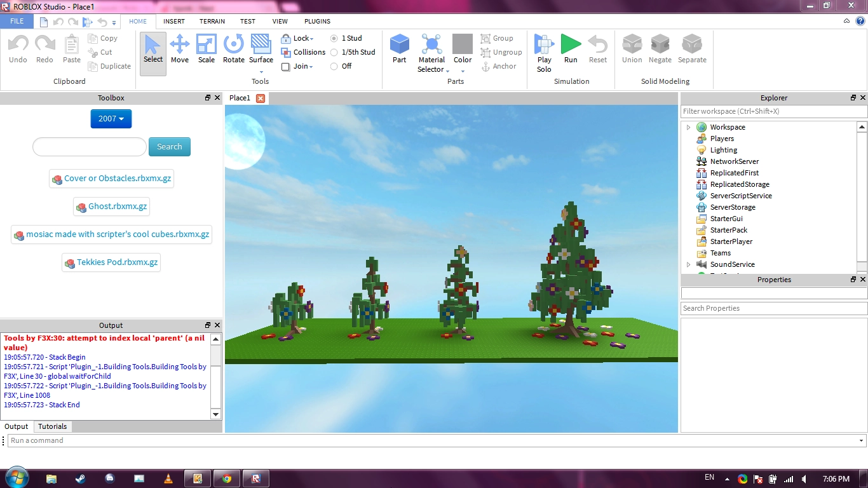The width and height of the screenshot is (868, 488).
Task: Open Chrome from the taskbar
Action: point(226,478)
